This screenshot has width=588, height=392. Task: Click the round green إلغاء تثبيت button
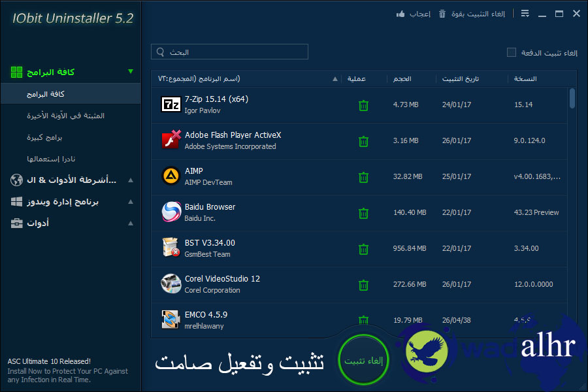coord(363,360)
